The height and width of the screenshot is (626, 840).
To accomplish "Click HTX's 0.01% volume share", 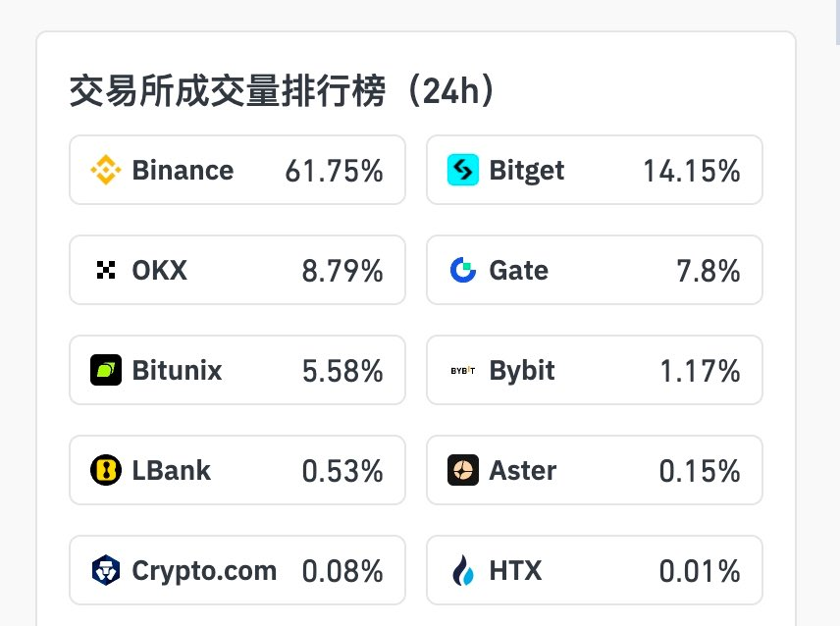I will coord(699,571).
